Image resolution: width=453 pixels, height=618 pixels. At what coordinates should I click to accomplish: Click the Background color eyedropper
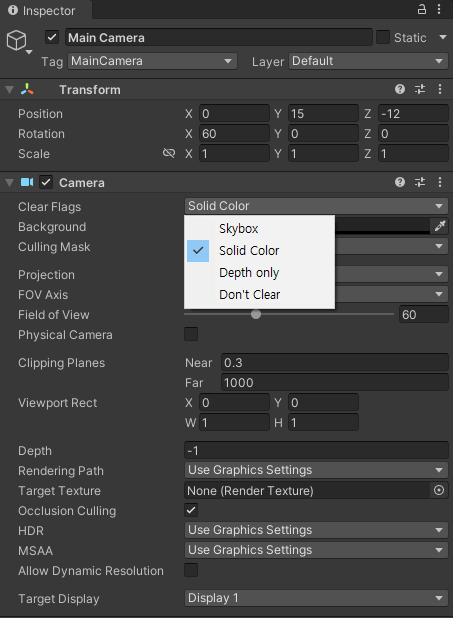(440, 226)
